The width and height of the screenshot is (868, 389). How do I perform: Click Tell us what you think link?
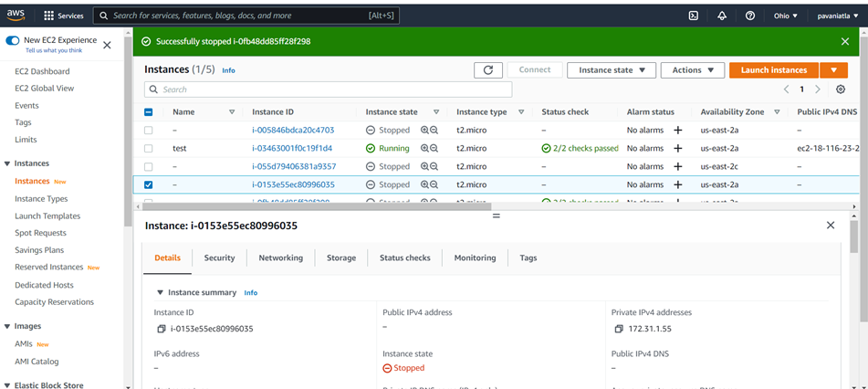pos(54,50)
